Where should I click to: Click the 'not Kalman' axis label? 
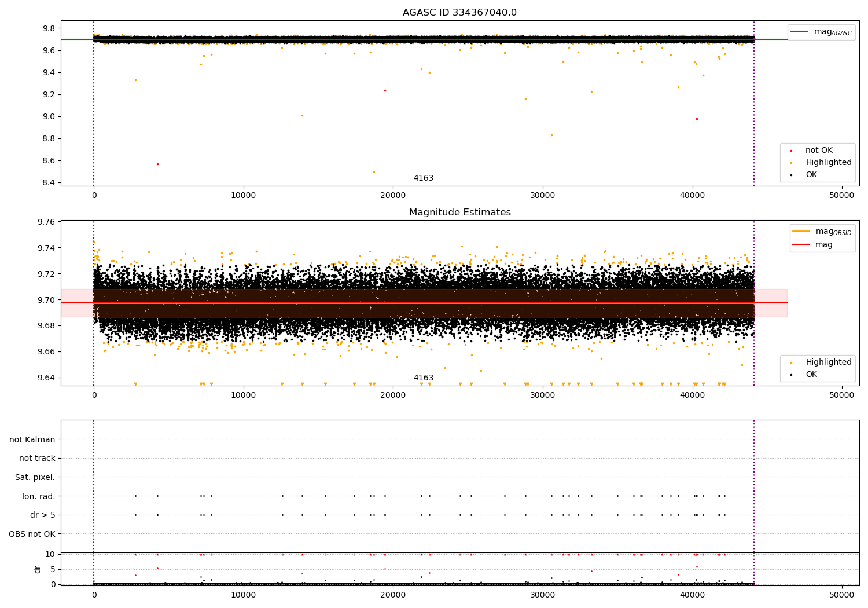(x=32, y=439)
